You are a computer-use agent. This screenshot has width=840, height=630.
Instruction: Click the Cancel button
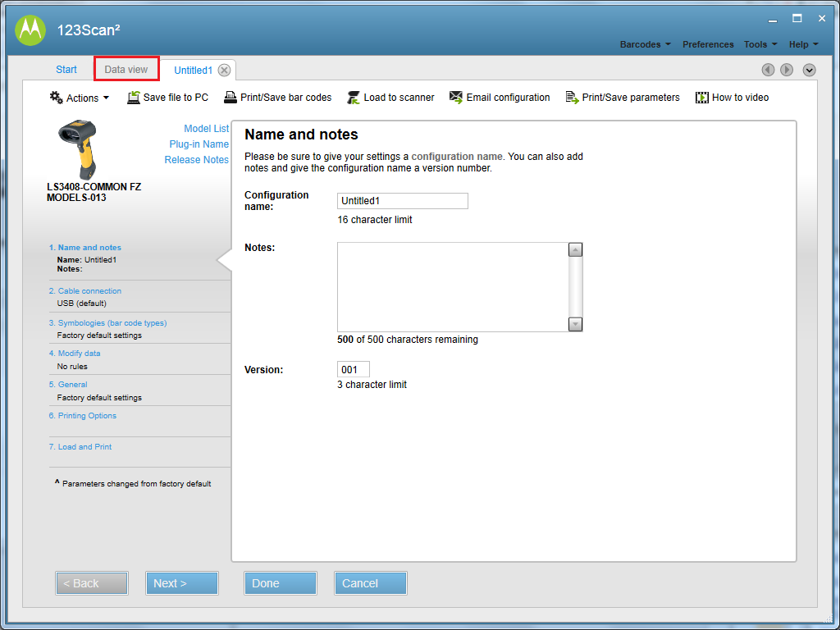[x=371, y=583]
